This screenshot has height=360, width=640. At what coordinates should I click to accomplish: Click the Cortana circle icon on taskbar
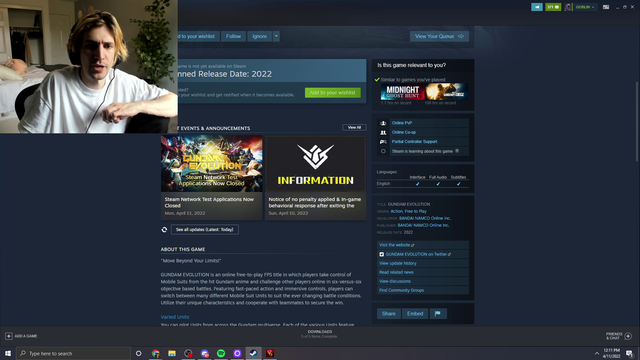[138, 353]
